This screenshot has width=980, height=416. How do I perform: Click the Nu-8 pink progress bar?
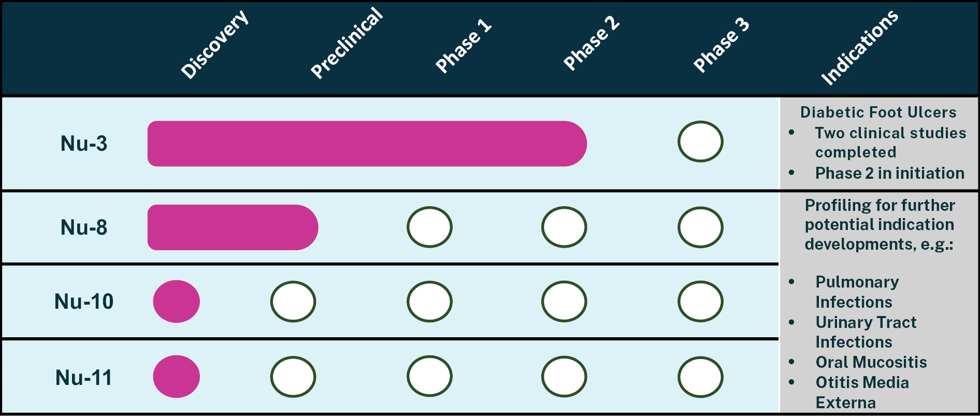(233, 227)
